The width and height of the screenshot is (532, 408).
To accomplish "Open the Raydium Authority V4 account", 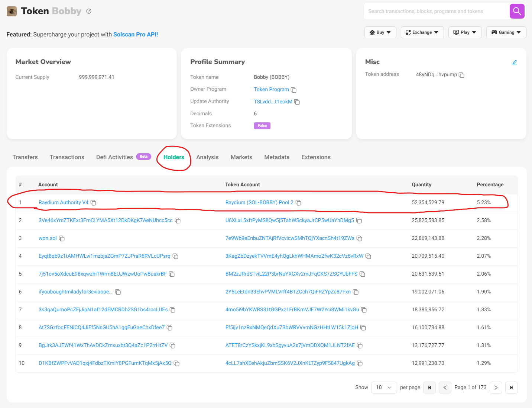I will 64,203.
